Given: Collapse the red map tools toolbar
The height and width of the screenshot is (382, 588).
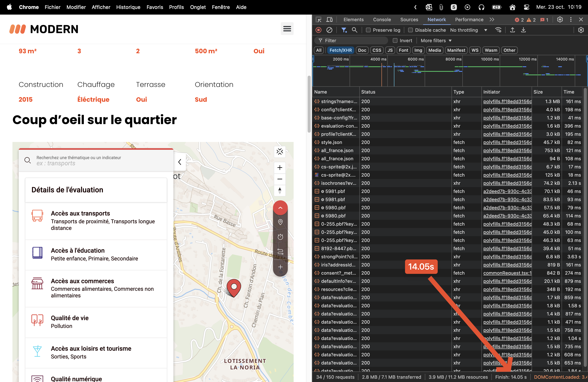Looking at the screenshot, I should pyautogui.click(x=280, y=208).
